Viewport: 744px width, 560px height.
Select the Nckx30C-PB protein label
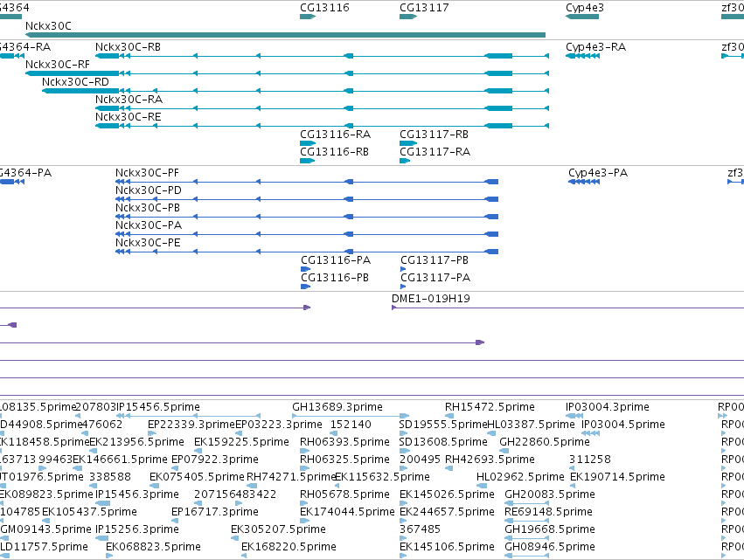[148, 208]
